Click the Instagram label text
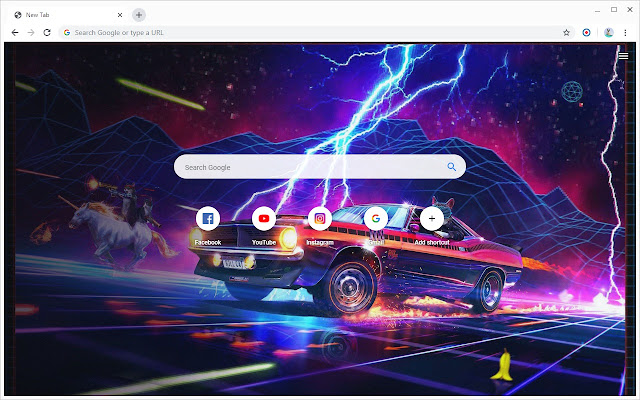 (x=320, y=242)
